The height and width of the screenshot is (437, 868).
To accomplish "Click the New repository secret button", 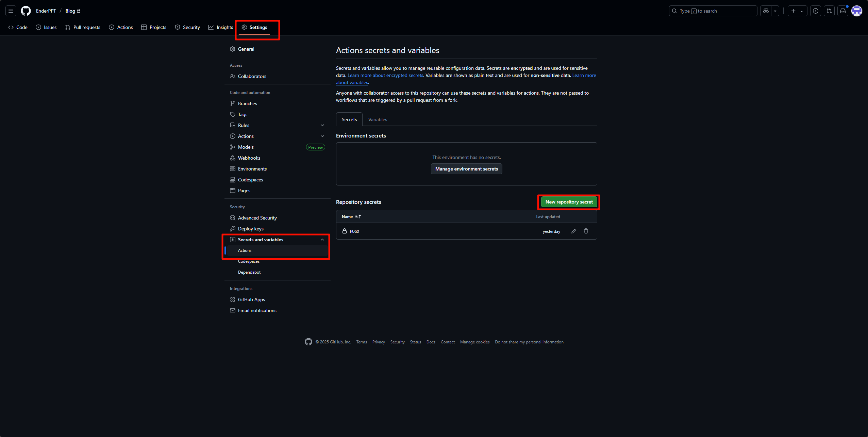I will tap(569, 202).
